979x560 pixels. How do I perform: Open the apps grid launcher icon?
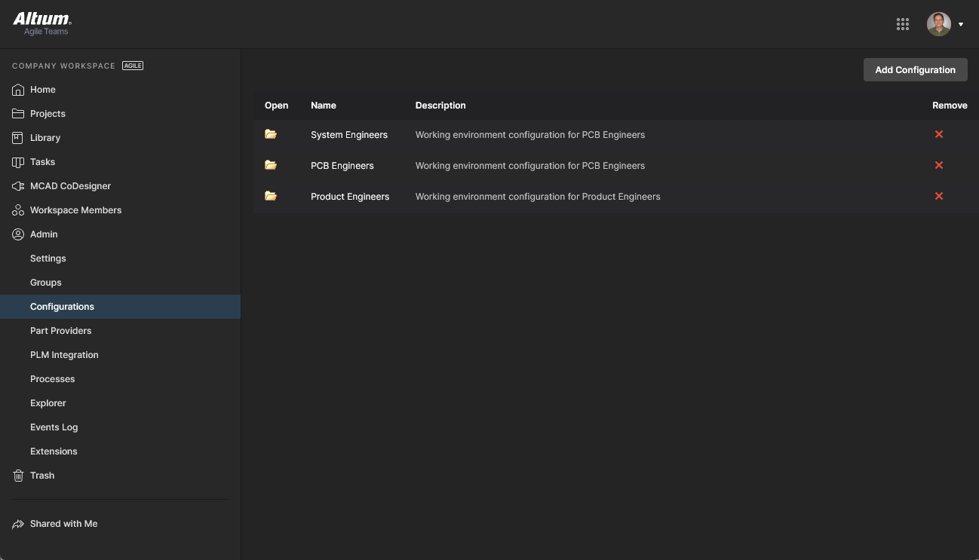coord(902,24)
